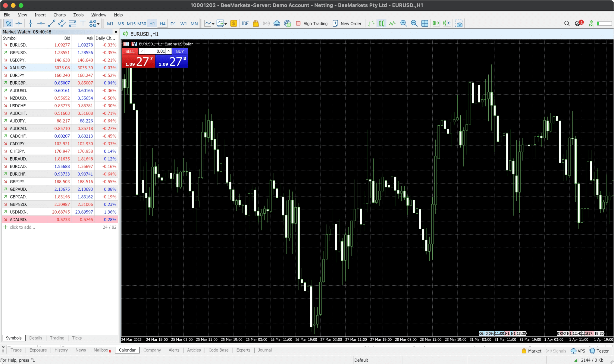The image size is (614, 364).
Task: Switch to the History tab
Action: click(61, 350)
